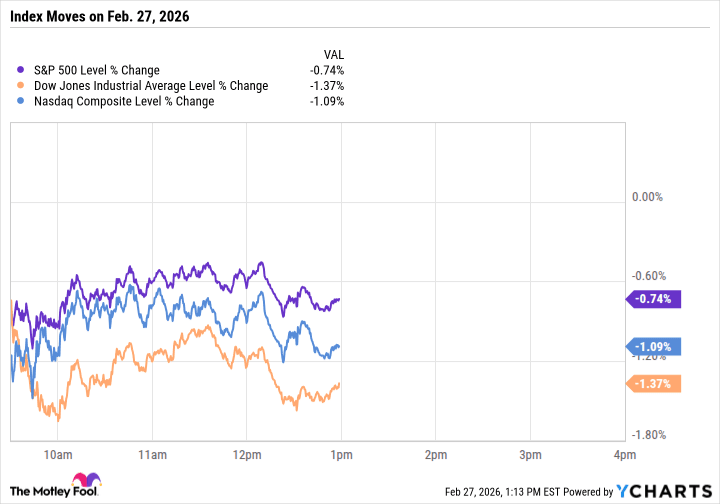
Task: Click the VAL column header
Action: coord(333,53)
